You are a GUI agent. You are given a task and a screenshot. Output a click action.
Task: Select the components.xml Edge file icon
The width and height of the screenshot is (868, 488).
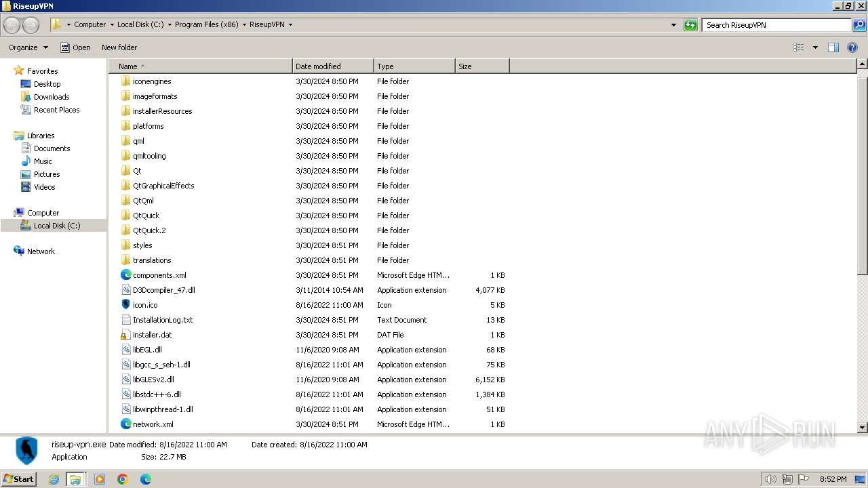tap(125, 275)
